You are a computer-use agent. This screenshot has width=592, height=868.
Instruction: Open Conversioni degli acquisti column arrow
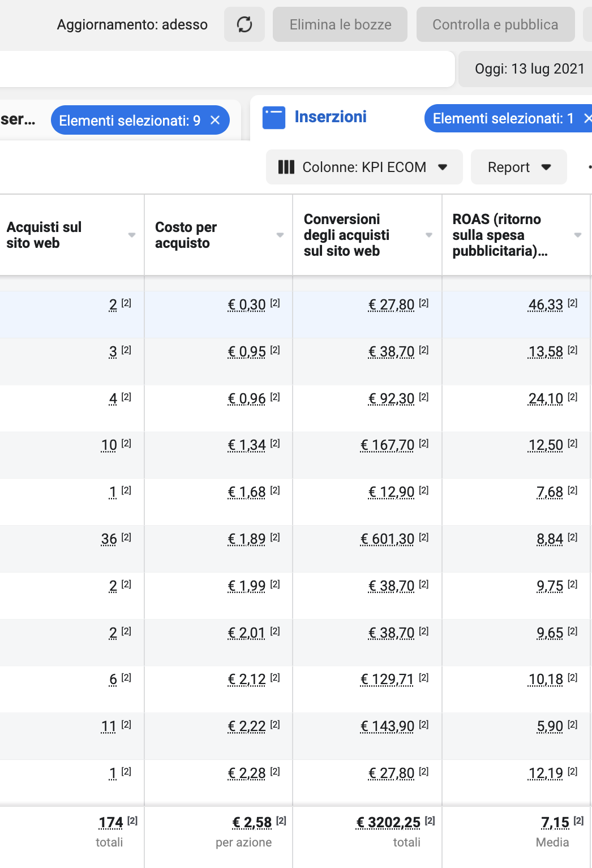[x=429, y=235]
